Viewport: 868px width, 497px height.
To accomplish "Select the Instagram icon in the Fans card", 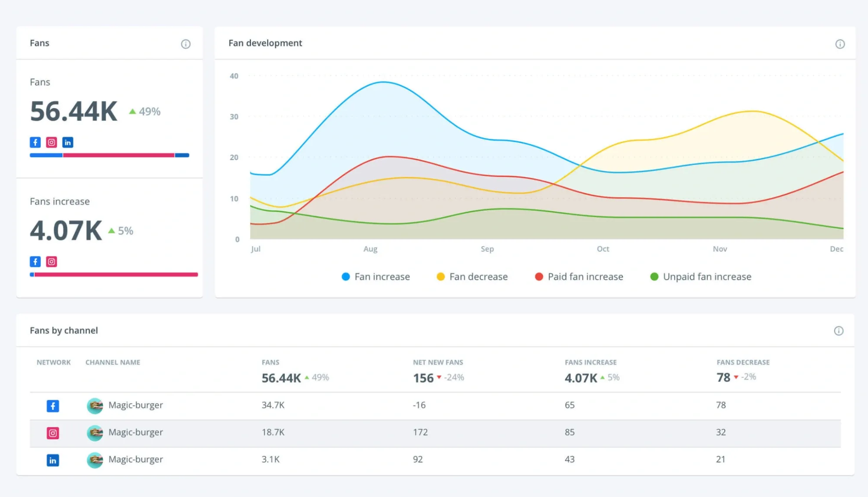I will [51, 142].
